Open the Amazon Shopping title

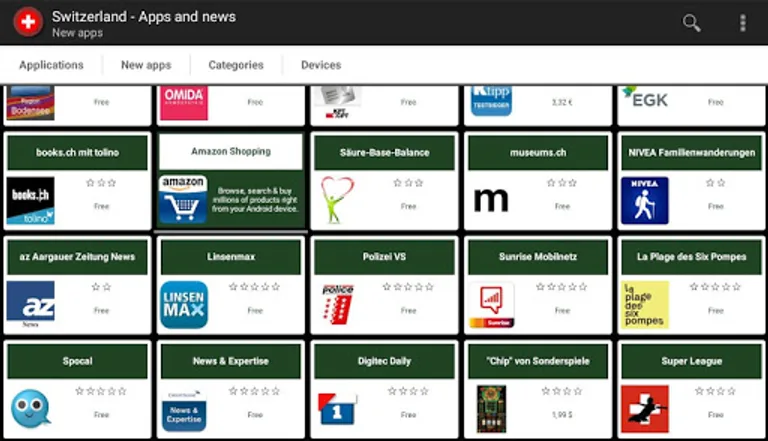[231, 151]
